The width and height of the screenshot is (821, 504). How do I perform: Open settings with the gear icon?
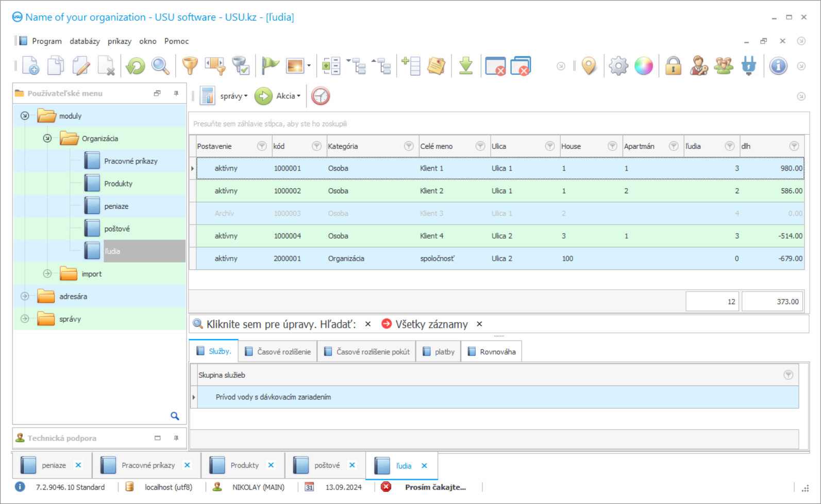click(618, 66)
